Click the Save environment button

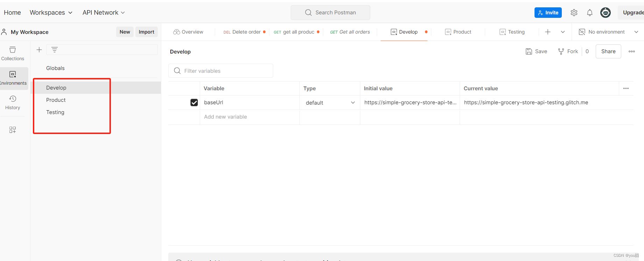pos(536,51)
